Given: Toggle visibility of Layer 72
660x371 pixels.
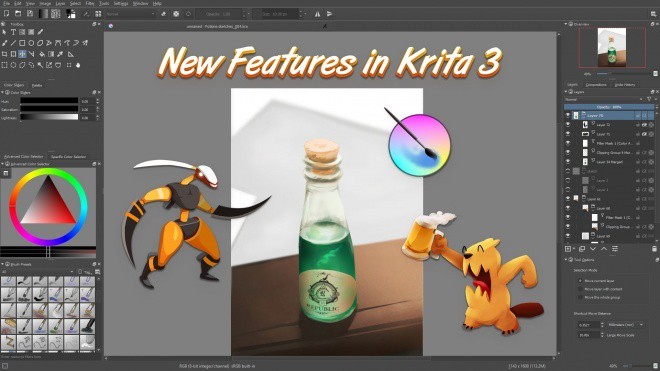Looking at the screenshot, I should click(x=568, y=125).
